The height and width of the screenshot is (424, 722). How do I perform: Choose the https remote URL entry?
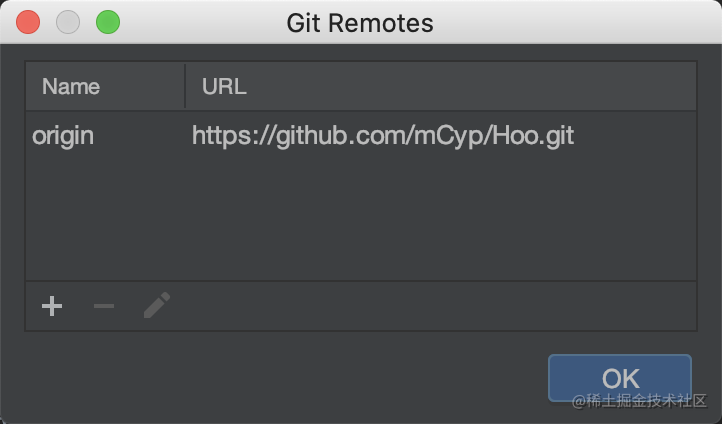click(383, 136)
